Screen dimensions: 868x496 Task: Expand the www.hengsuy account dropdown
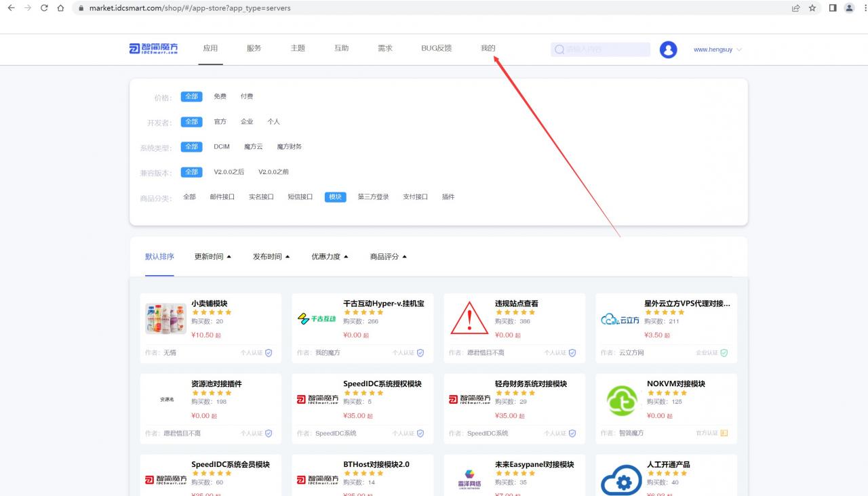717,49
